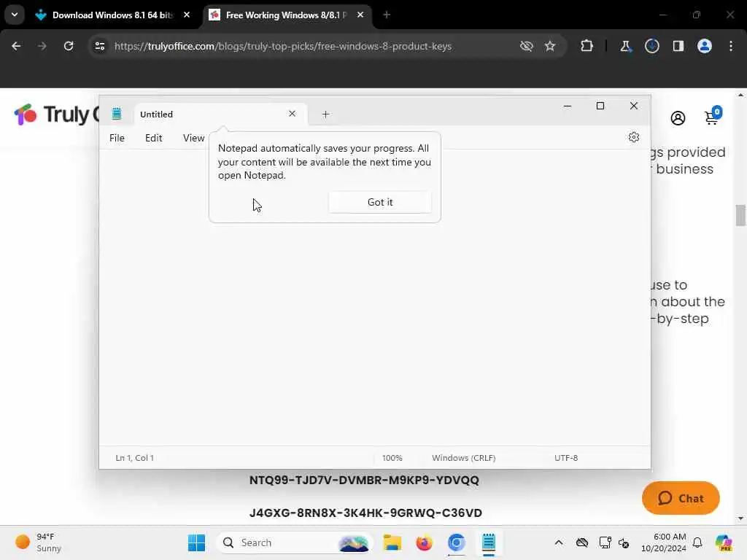
Task: Click Windows (CRLF) line ending indicator
Action: click(x=463, y=458)
